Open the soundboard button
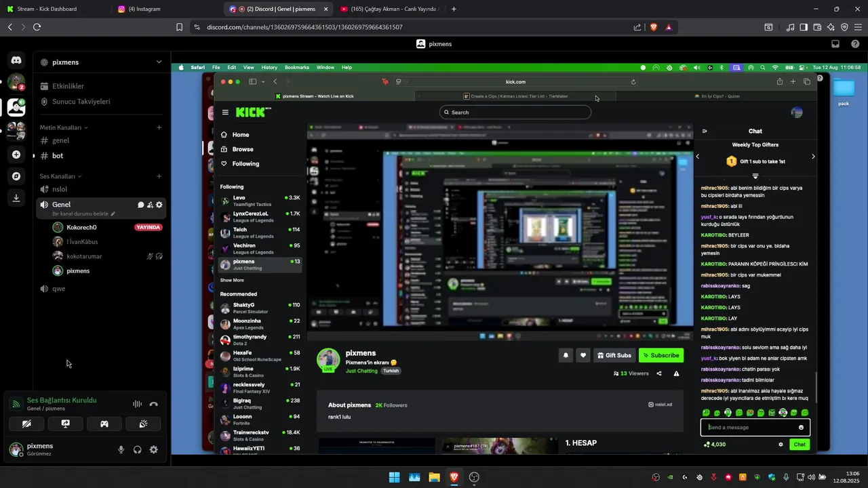Screen dimensions: 868x488 pos(143,424)
